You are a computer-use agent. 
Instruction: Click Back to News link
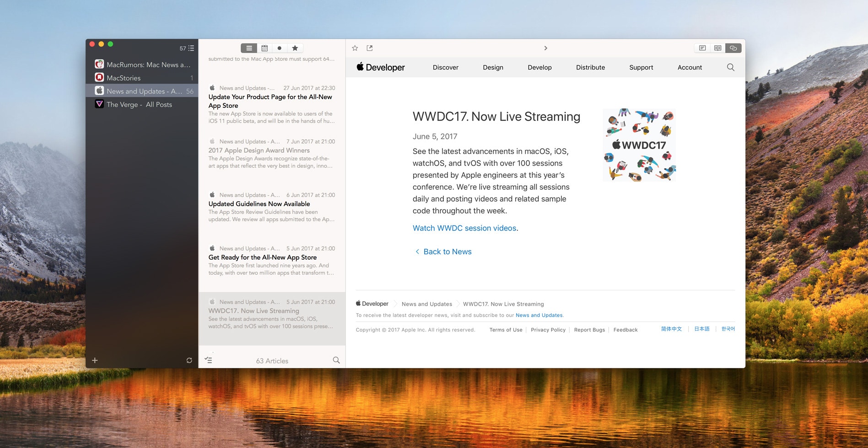443,251
